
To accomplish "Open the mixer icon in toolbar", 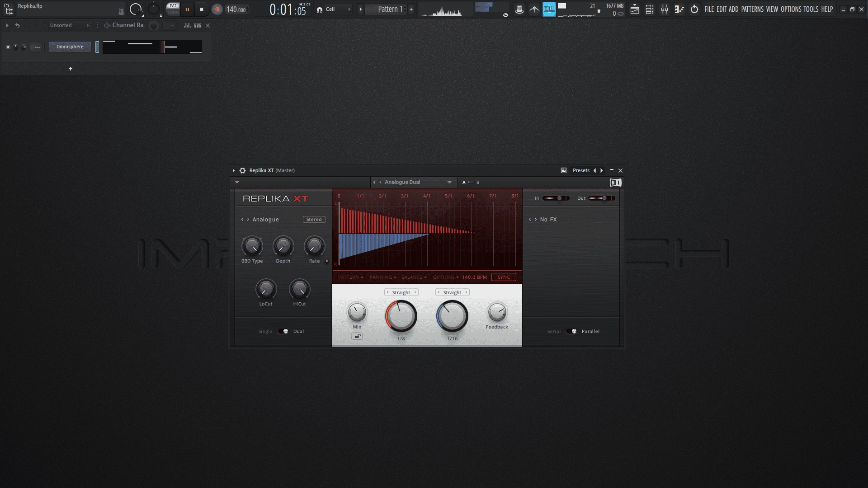I will pyautogui.click(x=665, y=9).
